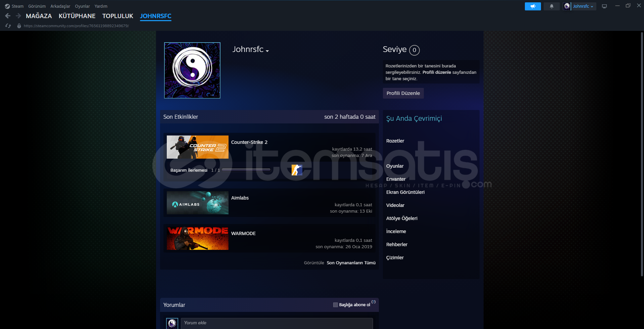Open Ekran Görüntüleri link
Viewport: 644px width, 329px height.
point(405,192)
